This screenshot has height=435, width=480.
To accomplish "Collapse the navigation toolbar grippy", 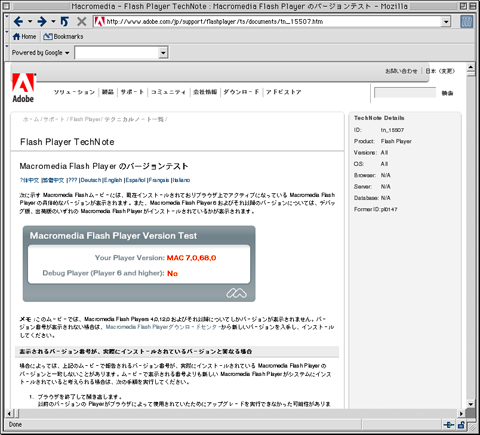I will tap(7, 16).
